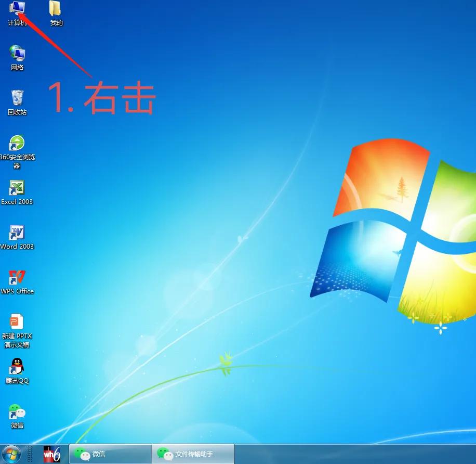Start Excel 2003 from the desktop

point(16,188)
